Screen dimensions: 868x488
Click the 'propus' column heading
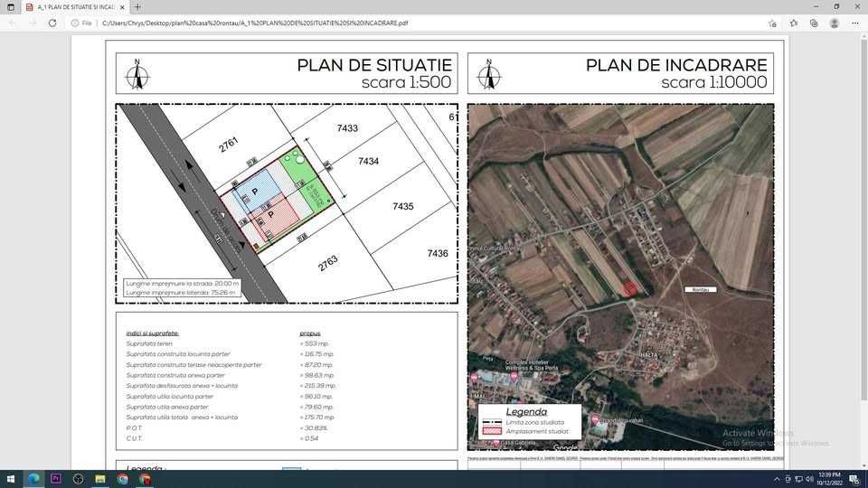tap(310, 333)
